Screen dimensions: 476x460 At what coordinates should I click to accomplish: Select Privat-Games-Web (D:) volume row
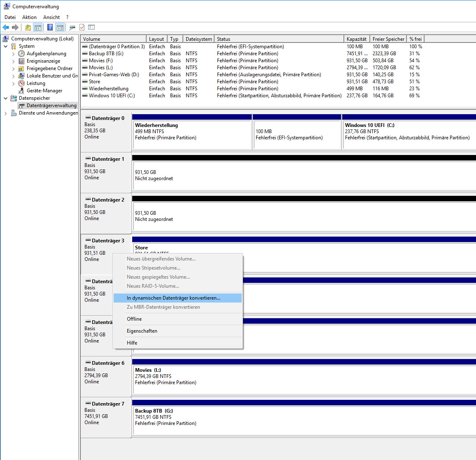tap(252, 75)
